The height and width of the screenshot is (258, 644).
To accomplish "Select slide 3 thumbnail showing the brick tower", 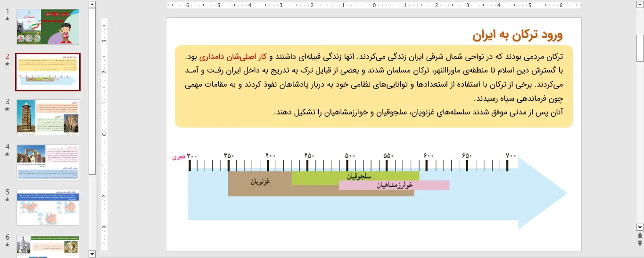I will point(48,117).
